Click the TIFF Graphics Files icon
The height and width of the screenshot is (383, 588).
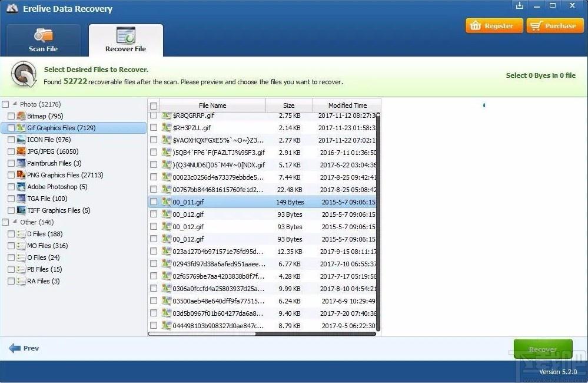(x=21, y=210)
